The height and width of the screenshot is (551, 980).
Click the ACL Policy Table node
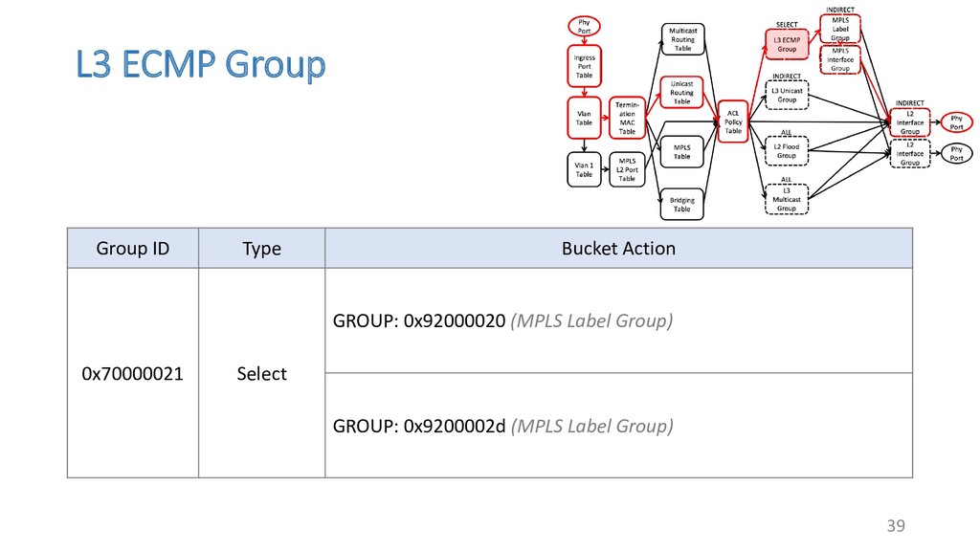click(733, 121)
